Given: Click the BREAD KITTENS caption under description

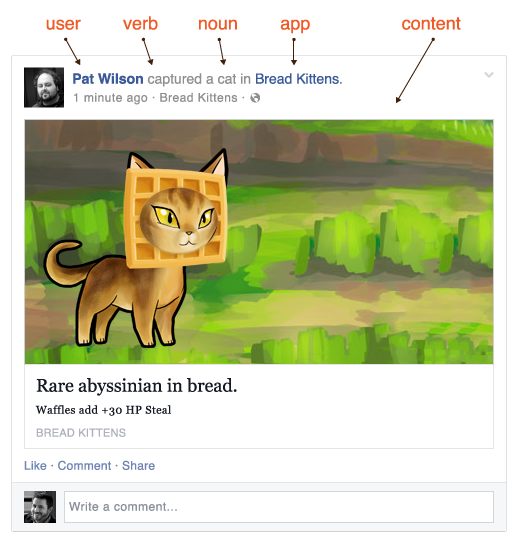Looking at the screenshot, I should click(81, 433).
